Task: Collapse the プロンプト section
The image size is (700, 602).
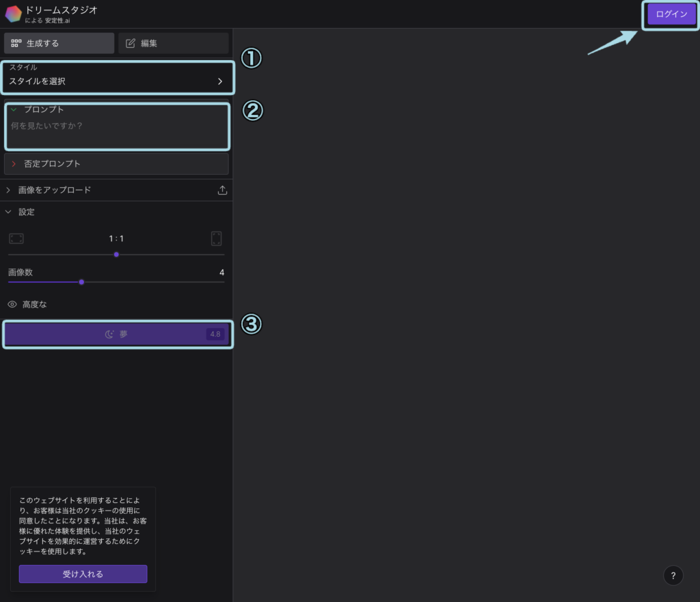Action: (14, 109)
